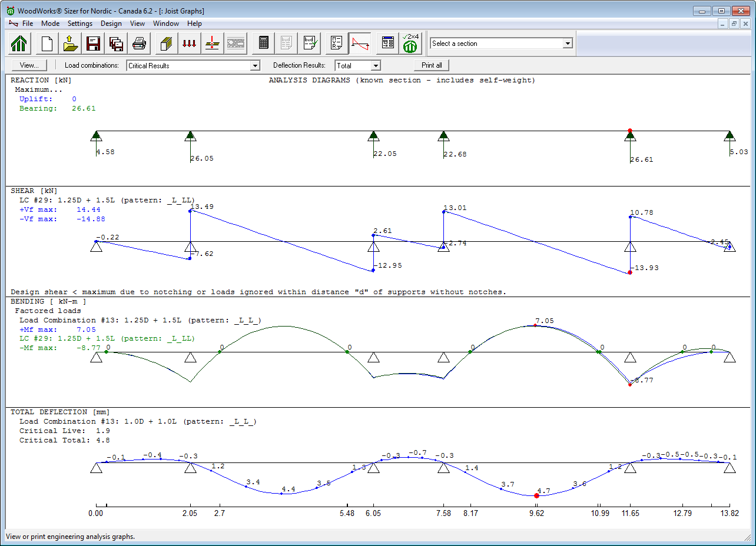Screen dimensions: 756x546
Task: Open the Deflection Results dropdown
Action: (375, 66)
